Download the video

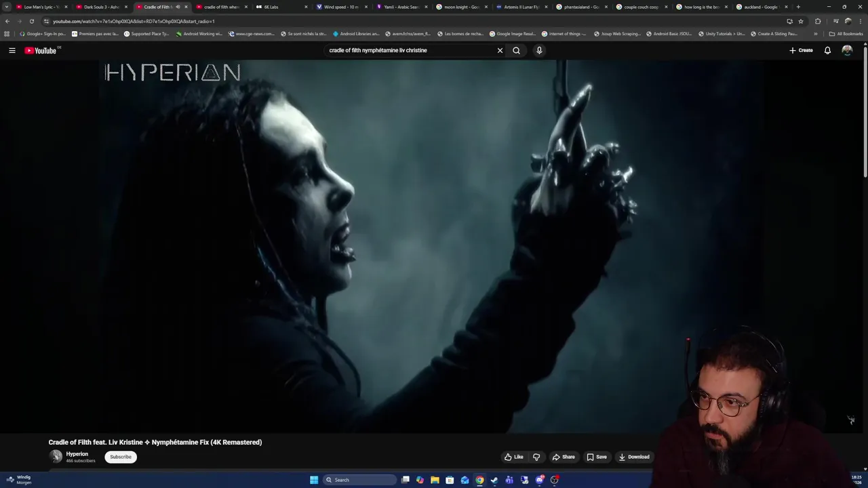(x=634, y=457)
